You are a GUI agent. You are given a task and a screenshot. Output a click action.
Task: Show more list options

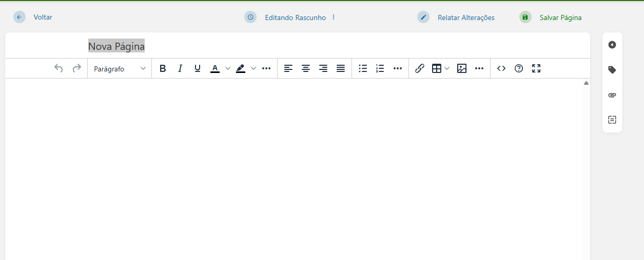pyautogui.click(x=398, y=68)
